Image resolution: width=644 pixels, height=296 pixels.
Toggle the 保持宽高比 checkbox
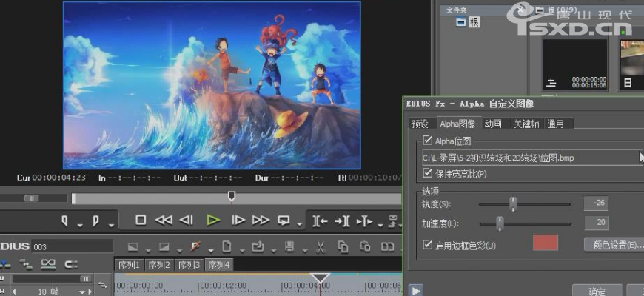point(427,173)
